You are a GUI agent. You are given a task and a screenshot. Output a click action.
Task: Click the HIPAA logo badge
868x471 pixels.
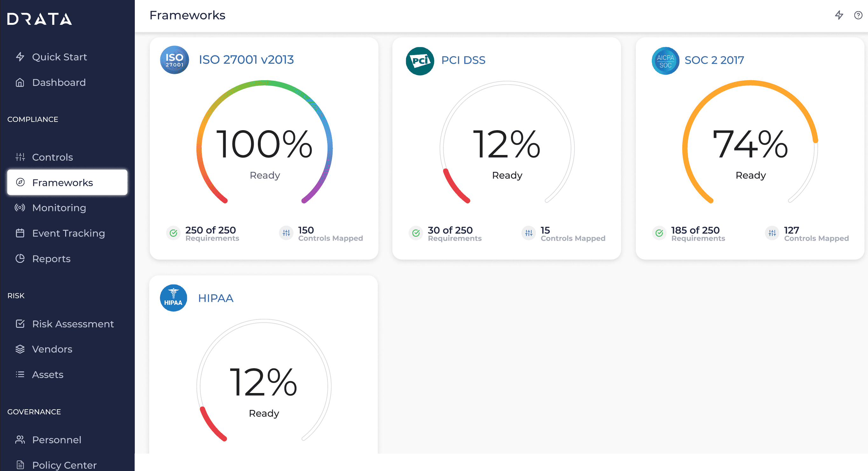[x=173, y=298]
